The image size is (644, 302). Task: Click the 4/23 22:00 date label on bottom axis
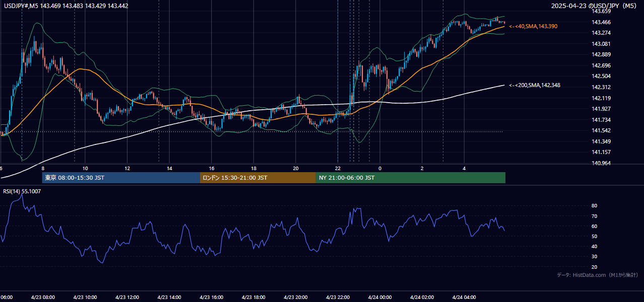click(x=338, y=297)
